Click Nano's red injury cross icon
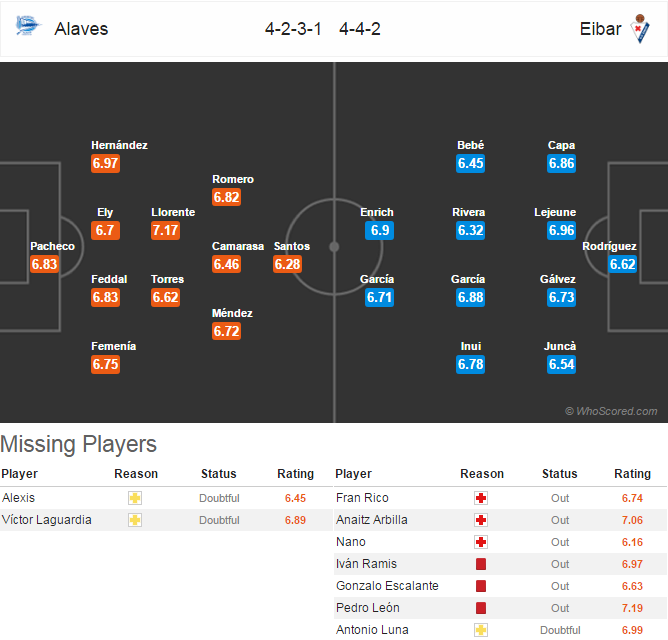This screenshot has height=640, width=668. [481, 542]
